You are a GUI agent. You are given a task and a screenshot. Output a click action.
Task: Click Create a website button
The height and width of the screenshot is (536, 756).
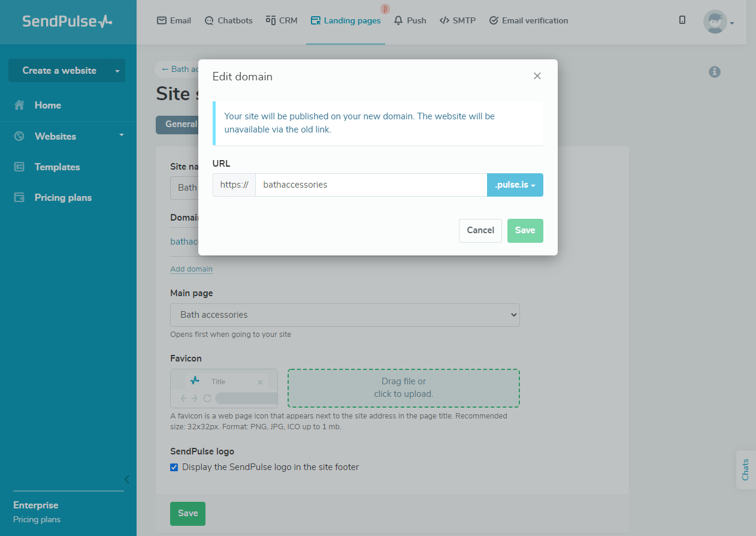coord(59,70)
